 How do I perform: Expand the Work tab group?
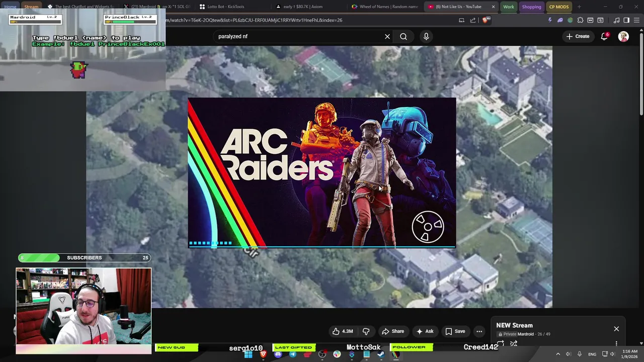click(509, 7)
